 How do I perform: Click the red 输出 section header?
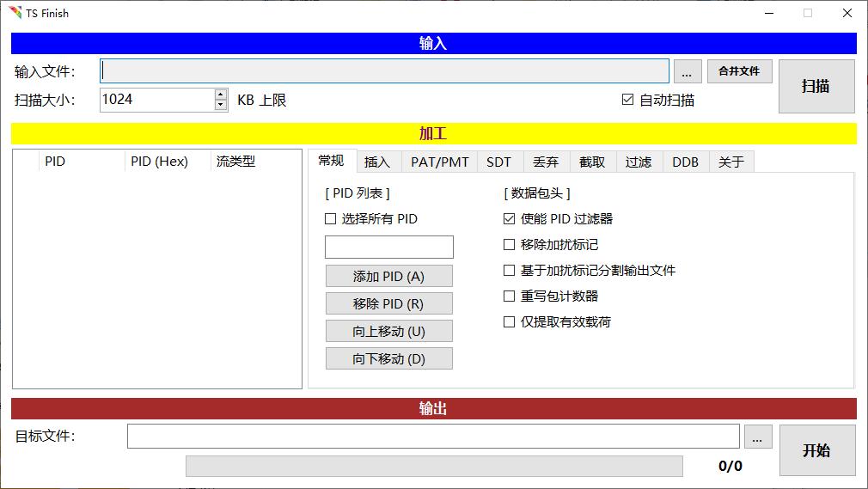433,409
